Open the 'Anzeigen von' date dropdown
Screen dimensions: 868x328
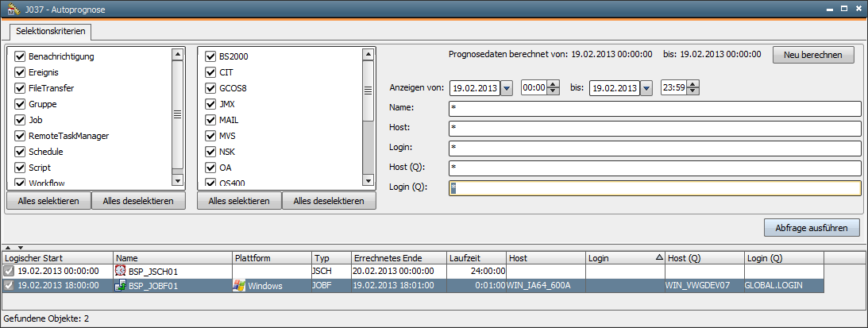click(507, 88)
